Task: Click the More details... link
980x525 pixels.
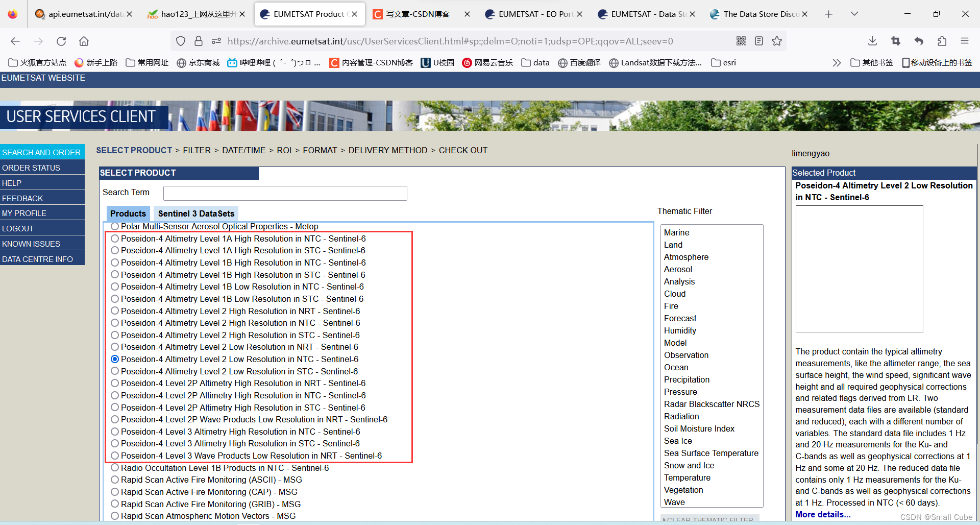Action: (823, 514)
